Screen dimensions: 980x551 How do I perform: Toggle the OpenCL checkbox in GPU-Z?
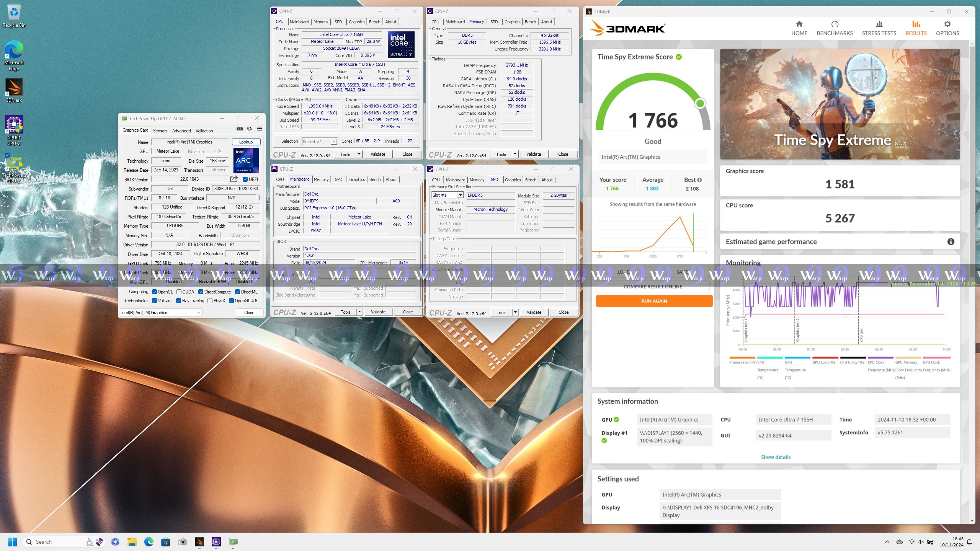click(x=154, y=292)
